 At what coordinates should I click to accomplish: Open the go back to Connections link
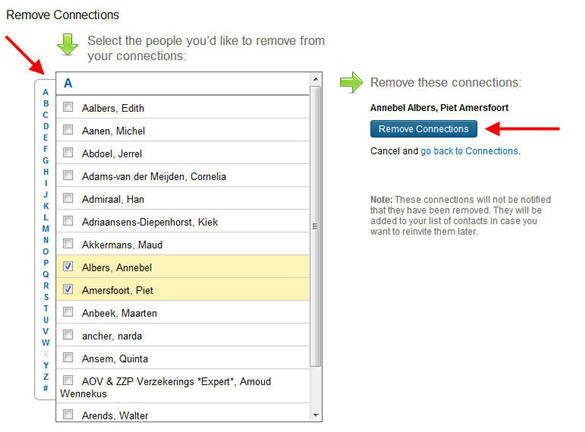pyautogui.click(x=469, y=151)
